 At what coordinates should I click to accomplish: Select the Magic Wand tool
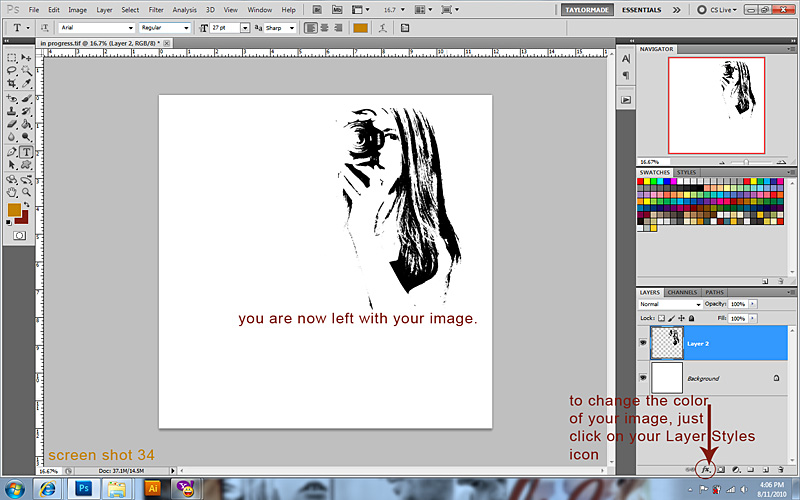click(x=26, y=70)
